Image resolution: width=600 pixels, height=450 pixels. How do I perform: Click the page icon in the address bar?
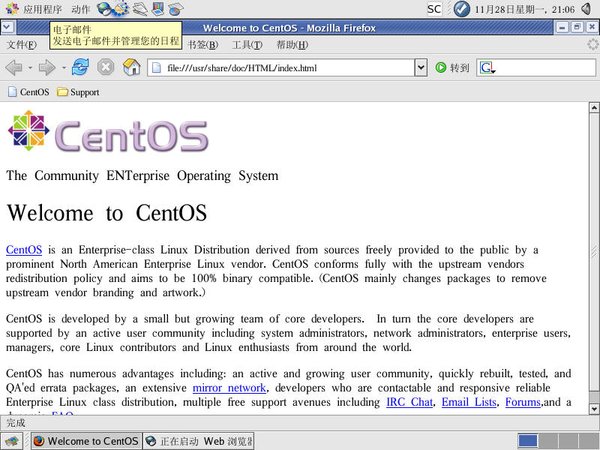click(156, 68)
